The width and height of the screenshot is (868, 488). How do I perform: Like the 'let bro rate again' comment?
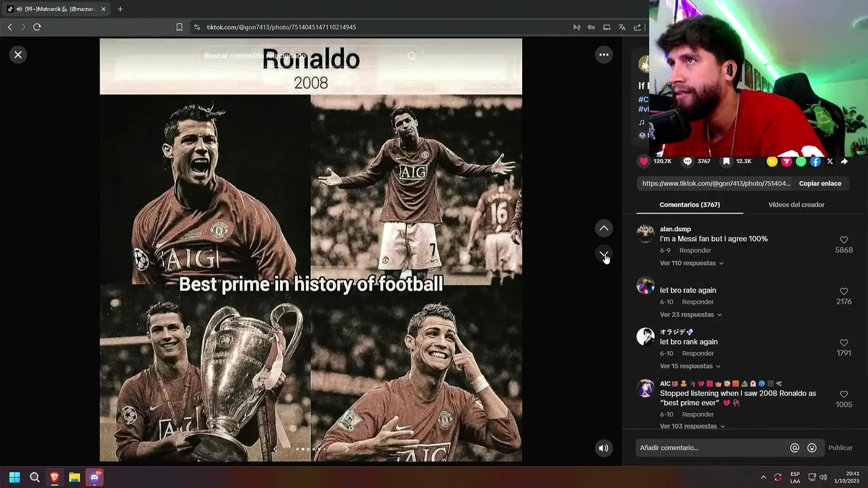click(844, 291)
